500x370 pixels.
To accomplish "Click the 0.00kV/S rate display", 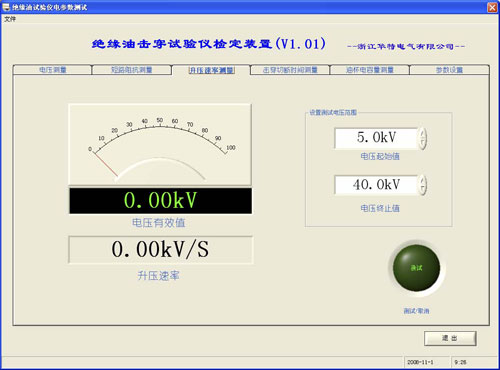I will pos(160,250).
